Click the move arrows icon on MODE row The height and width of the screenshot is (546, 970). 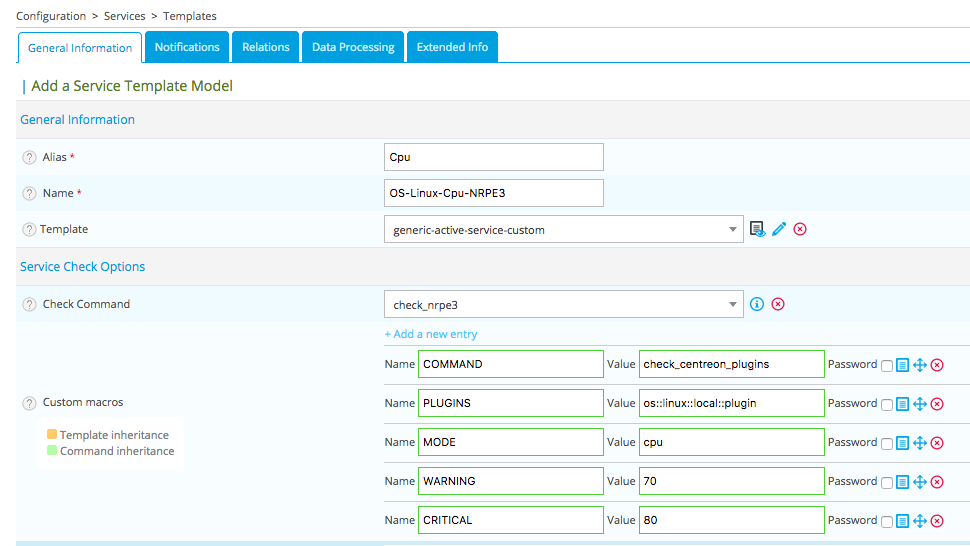tap(920, 443)
